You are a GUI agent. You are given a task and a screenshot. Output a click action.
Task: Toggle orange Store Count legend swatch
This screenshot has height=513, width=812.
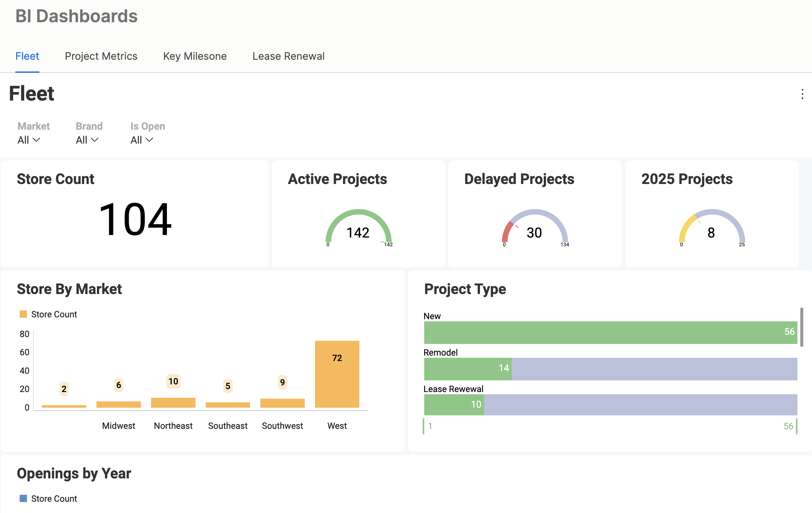coord(23,314)
